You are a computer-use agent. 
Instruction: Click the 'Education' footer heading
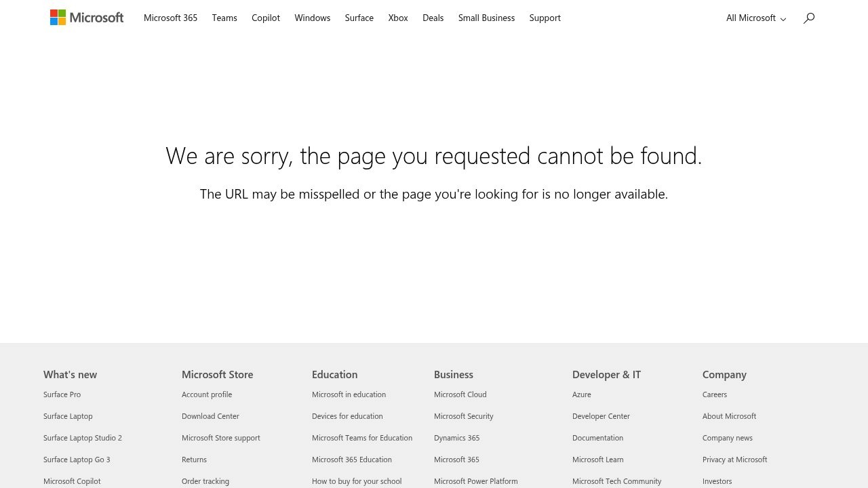pos(334,374)
